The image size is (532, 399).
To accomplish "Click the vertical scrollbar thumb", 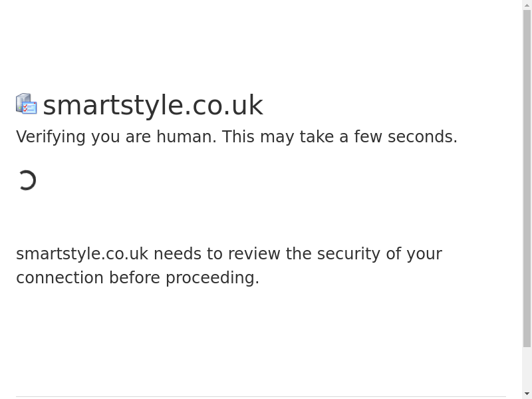I will coord(527,178).
